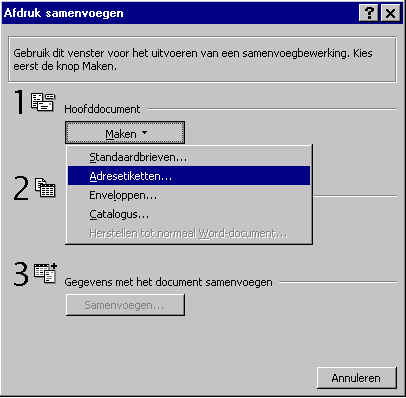The image size is (406, 398).
Task: Click the large step number 2
Action: tap(21, 188)
